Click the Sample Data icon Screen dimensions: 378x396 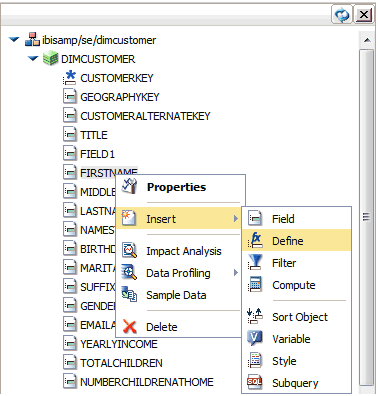pyautogui.click(x=129, y=294)
